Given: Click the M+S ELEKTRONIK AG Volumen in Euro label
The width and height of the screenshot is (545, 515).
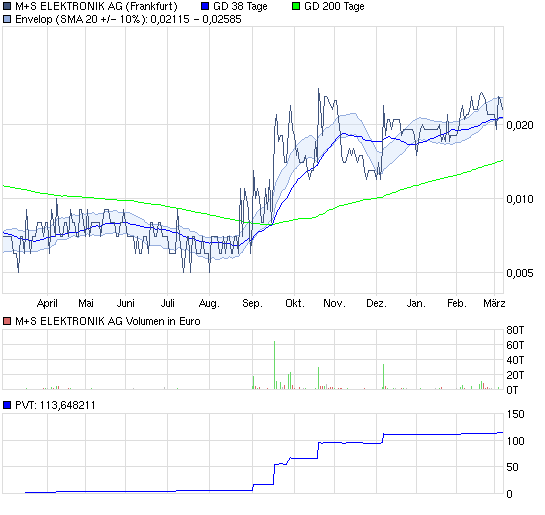Looking at the screenshot, I should tap(108, 321).
